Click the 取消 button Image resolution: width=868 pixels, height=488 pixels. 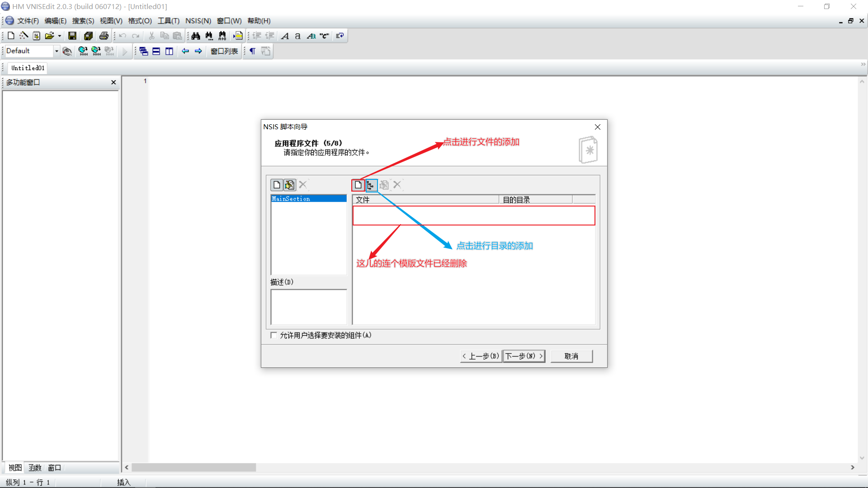[x=571, y=356]
